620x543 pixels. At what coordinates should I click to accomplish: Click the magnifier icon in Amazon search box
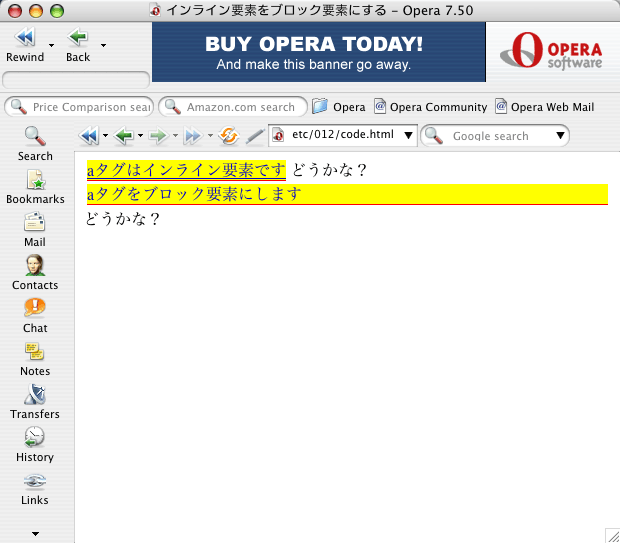click(172, 107)
